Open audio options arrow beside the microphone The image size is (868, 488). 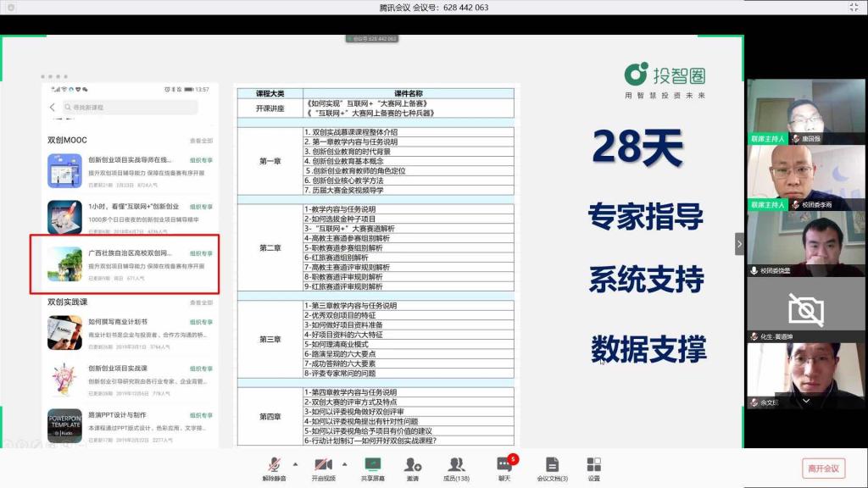[x=295, y=464]
